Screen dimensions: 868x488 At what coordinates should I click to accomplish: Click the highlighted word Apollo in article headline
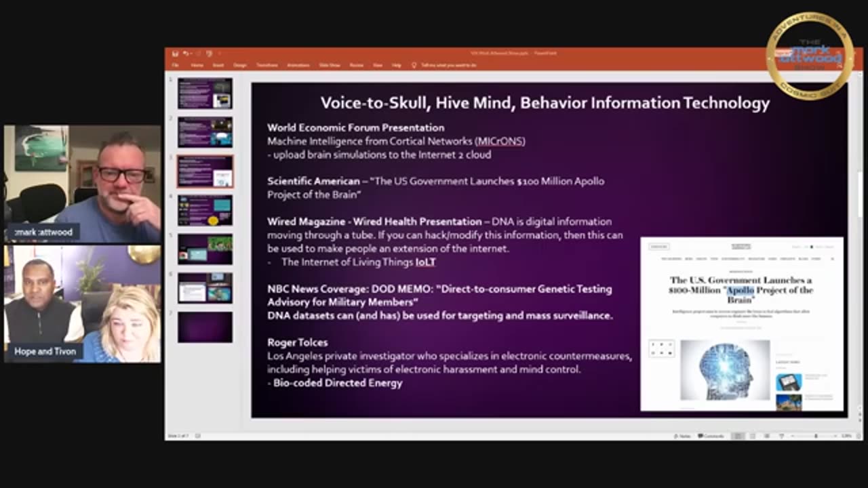(x=741, y=290)
